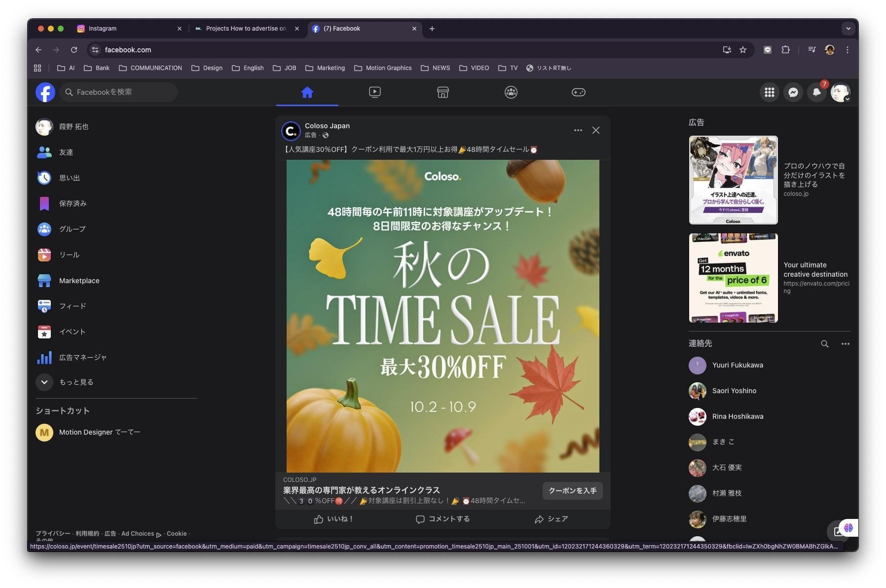
Task: Open chat with まき こ
Action: pos(770,442)
